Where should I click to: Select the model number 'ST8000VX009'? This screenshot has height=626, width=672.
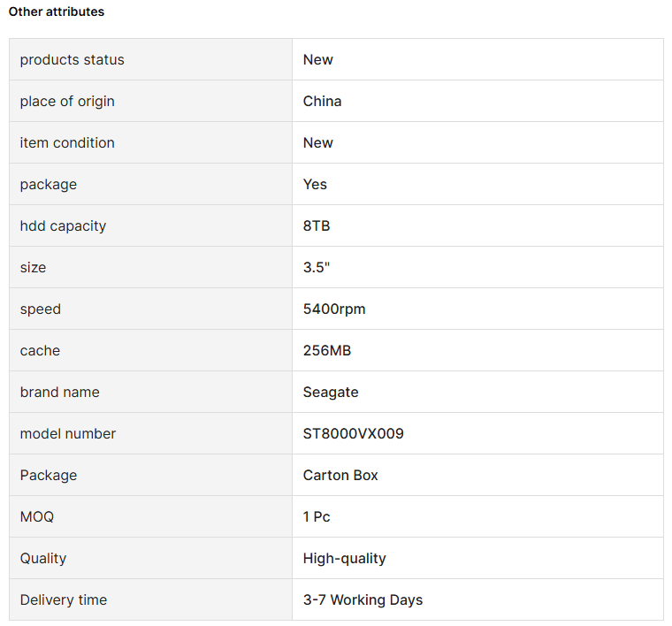point(354,434)
